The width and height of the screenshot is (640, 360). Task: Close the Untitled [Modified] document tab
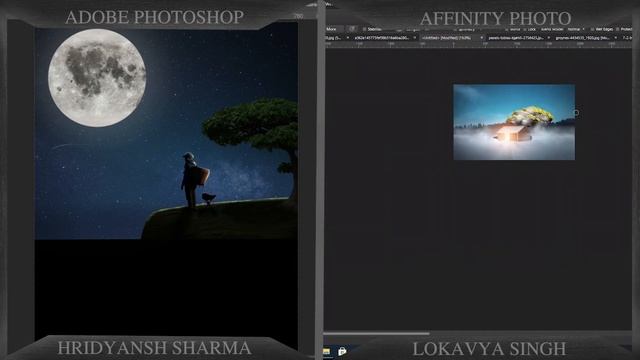click(x=482, y=38)
